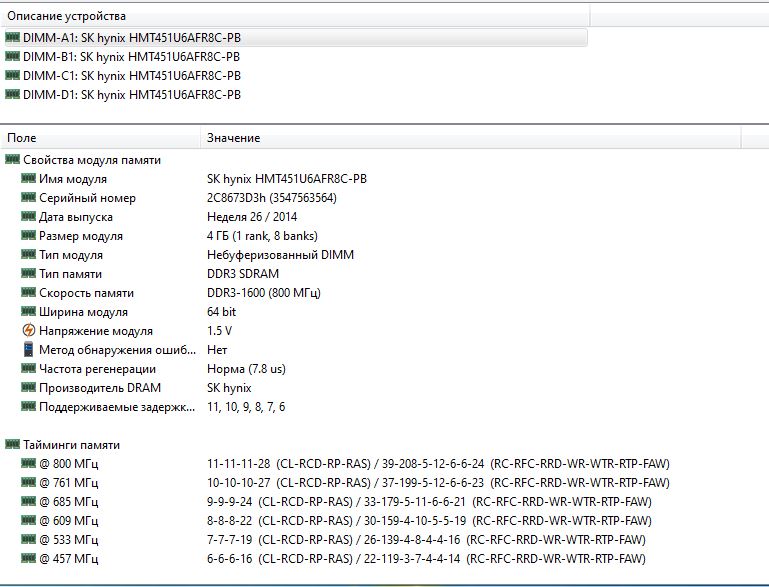This screenshot has height=587, width=769.
Task: Click the 'Описание устройства' column header
Action: point(296,16)
